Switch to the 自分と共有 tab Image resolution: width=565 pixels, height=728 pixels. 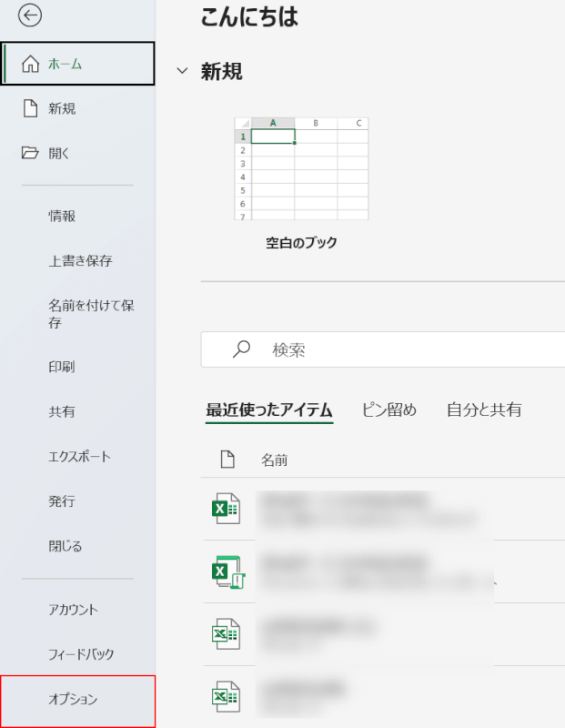click(484, 409)
